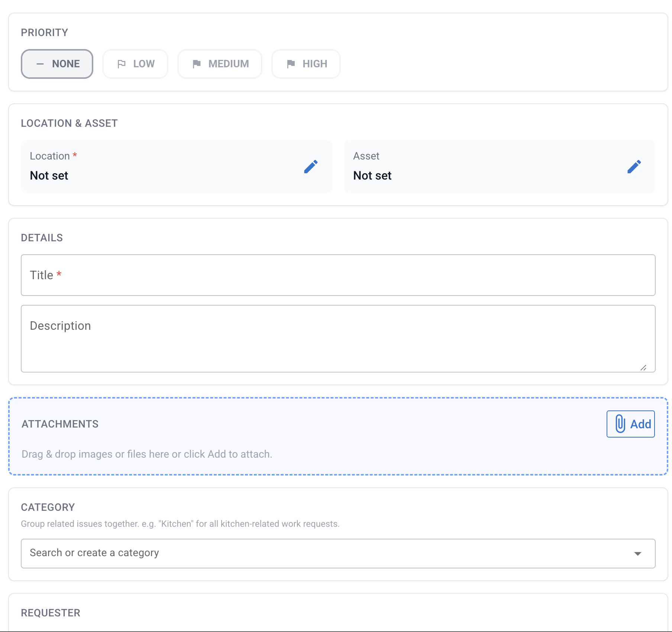Click the flag icon on HIGH priority
Image resolution: width=672 pixels, height=632 pixels.
[292, 64]
